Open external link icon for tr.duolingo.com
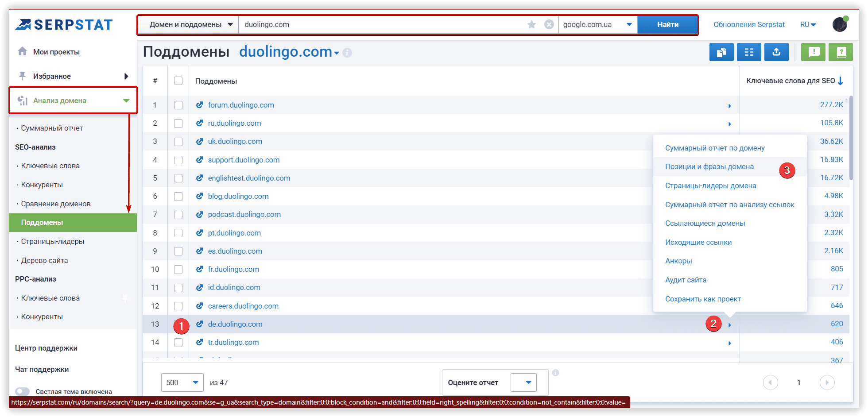Viewport: 868px width, 417px height. tap(200, 342)
